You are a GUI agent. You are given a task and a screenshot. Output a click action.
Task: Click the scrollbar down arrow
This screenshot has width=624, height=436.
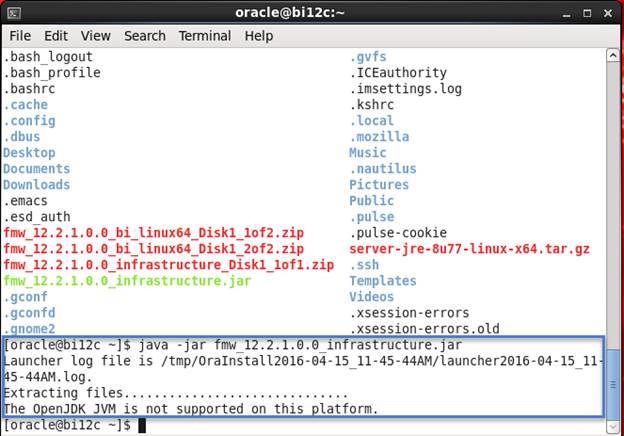pos(611,427)
